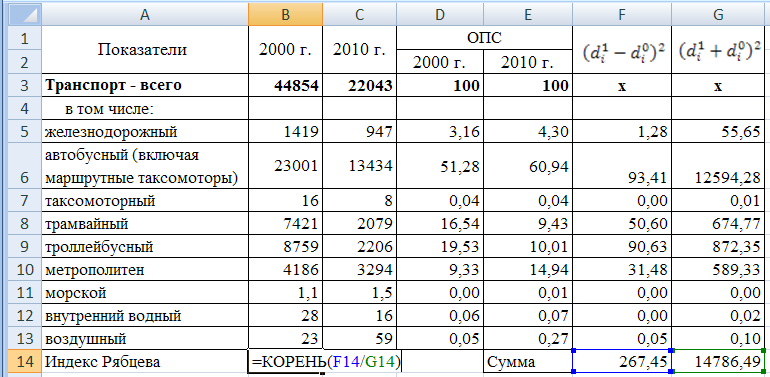Click 'Индекс Рябцева' cell

(144, 362)
